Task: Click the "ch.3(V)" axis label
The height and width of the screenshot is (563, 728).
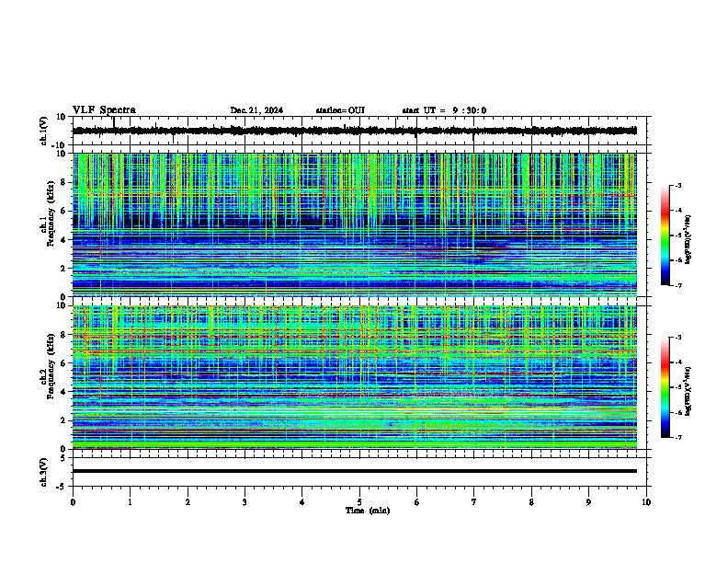Action: pos(44,472)
